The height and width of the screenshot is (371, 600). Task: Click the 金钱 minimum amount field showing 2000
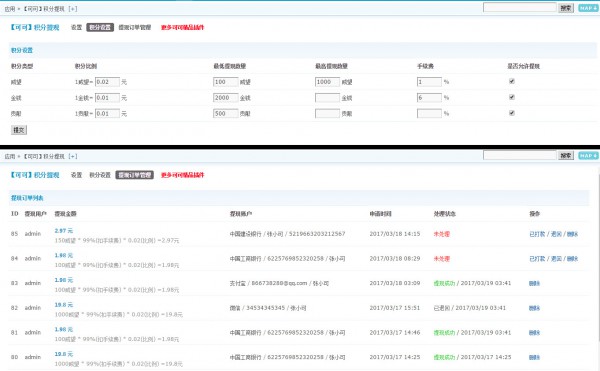226,98
